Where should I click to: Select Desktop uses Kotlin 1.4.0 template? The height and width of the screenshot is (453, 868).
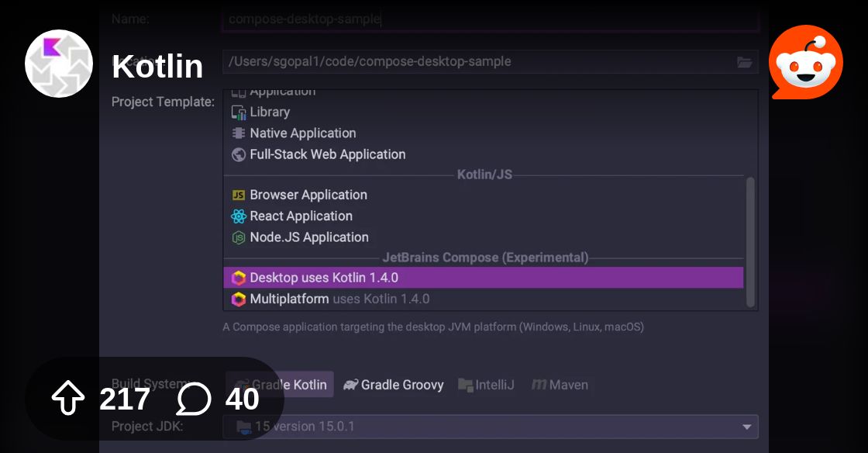pyautogui.click(x=484, y=278)
